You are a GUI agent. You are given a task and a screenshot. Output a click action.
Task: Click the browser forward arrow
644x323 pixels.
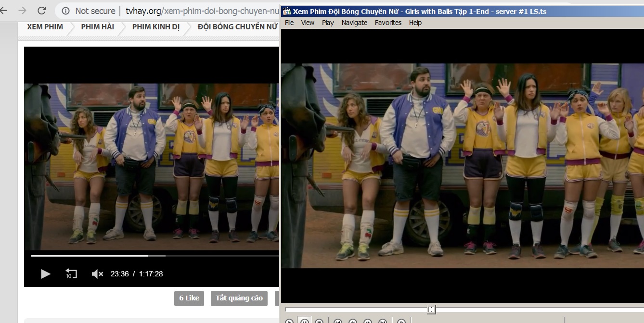click(x=22, y=11)
